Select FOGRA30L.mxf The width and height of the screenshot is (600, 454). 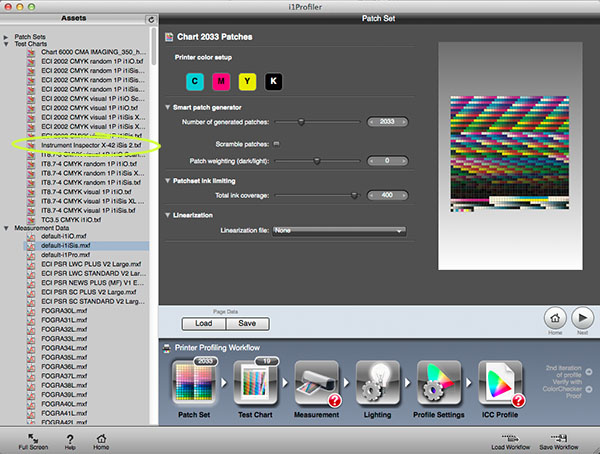64,311
